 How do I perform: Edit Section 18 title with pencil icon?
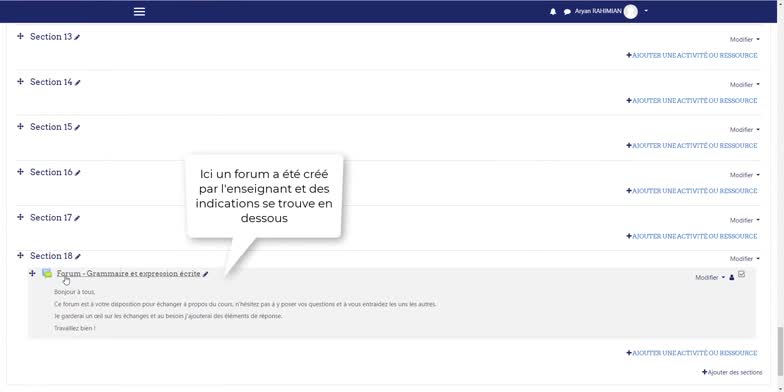78,256
